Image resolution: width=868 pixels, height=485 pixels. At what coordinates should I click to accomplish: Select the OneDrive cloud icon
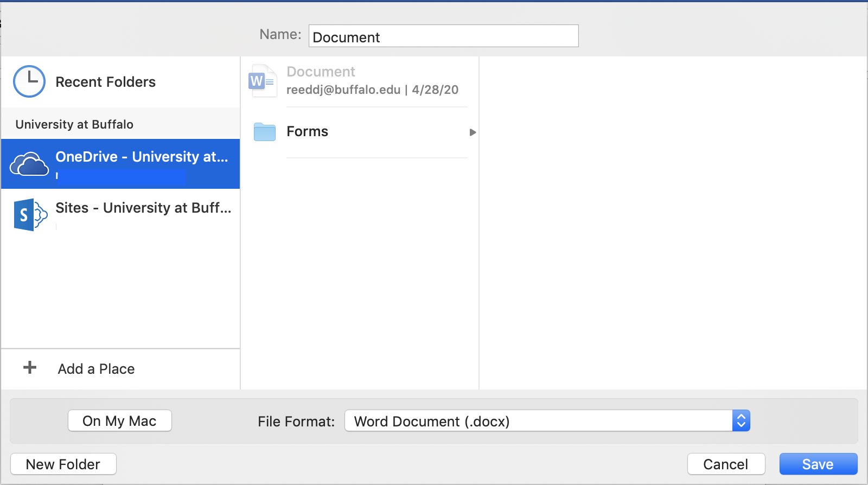29,164
